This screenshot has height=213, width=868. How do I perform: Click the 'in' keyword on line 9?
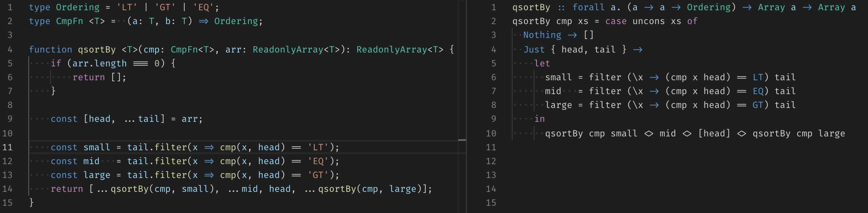(540, 119)
